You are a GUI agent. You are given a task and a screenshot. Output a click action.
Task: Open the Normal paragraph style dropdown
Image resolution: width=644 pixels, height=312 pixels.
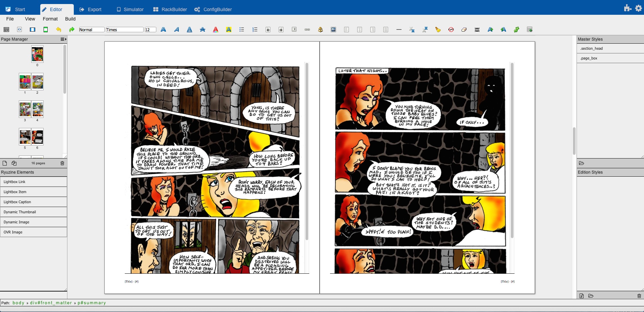(92, 30)
